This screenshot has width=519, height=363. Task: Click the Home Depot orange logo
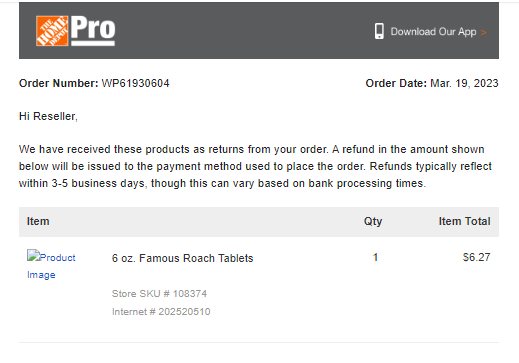pyautogui.click(x=52, y=31)
